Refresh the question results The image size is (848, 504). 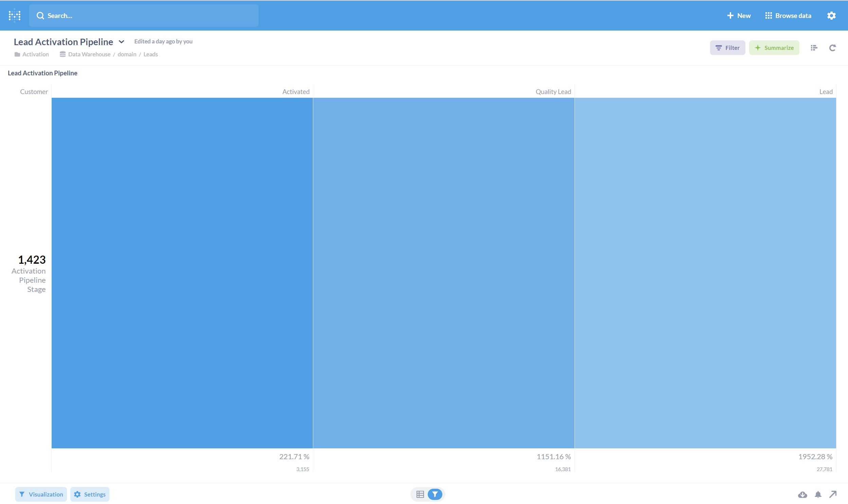pos(832,48)
